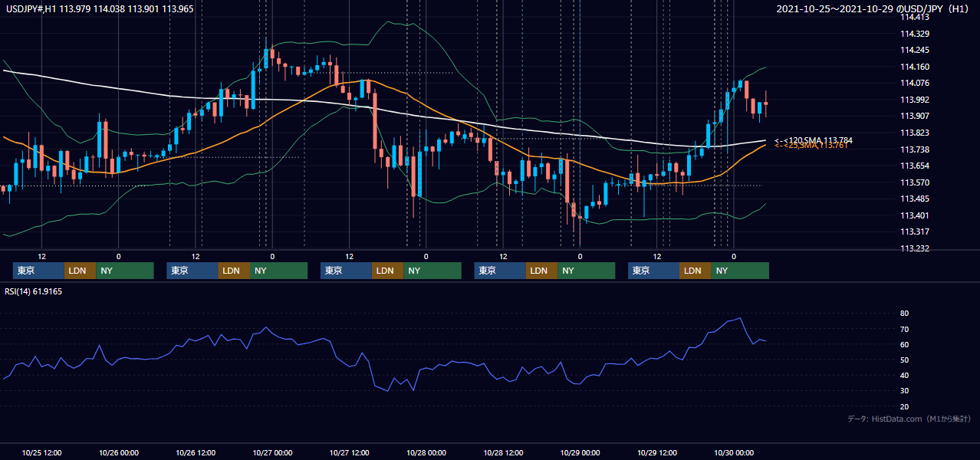Click the 113.992 price level label
This screenshot has height=460, width=980.
point(915,100)
